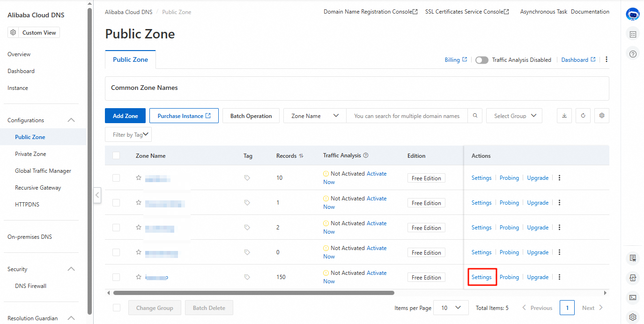Select all zones header checkbox

[x=116, y=155]
